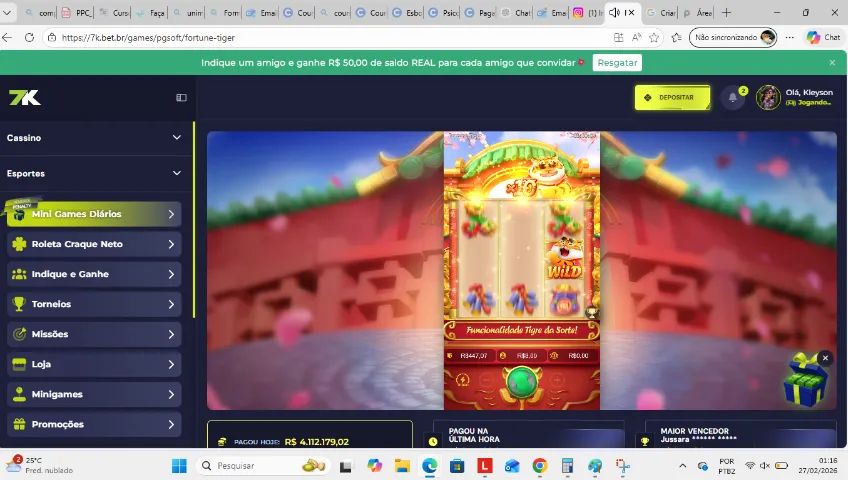The height and width of the screenshot is (480, 848).
Task: Click the Loja shop icon
Action: coord(19,364)
